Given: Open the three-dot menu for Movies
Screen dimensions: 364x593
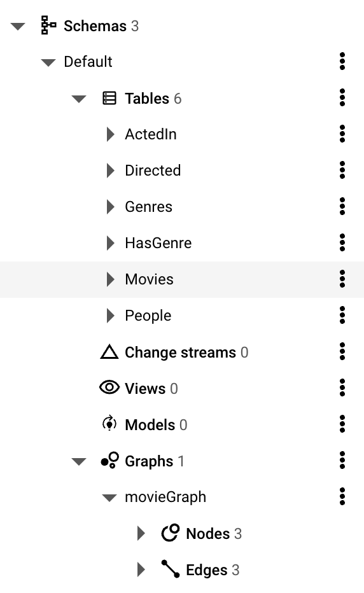Looking at the screenshot, I should coord(342,279).
